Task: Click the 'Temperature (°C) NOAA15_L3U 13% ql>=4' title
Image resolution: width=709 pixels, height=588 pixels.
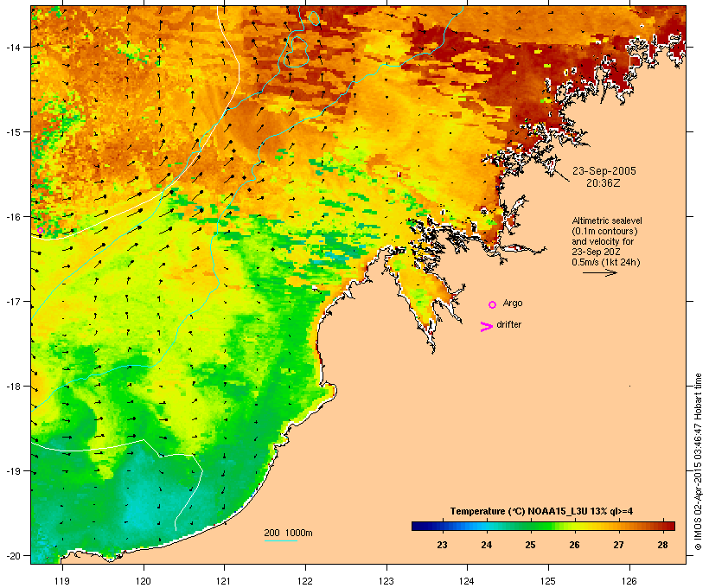Action: pos(541,512)
